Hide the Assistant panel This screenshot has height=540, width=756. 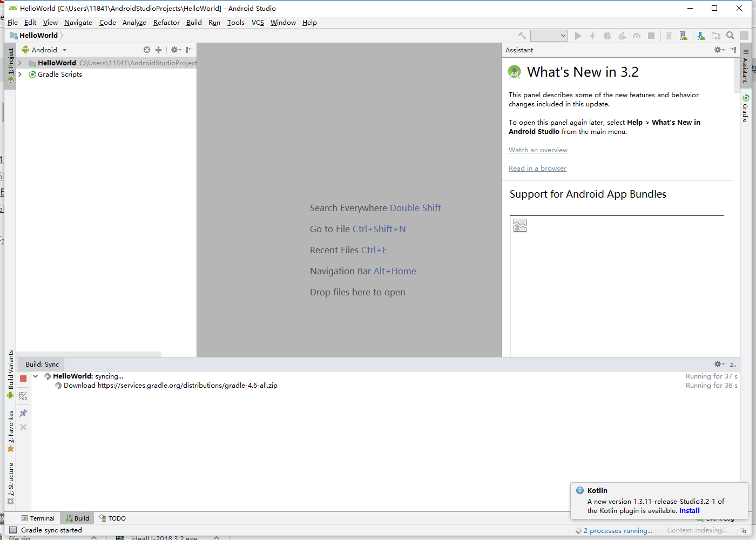pyautogui.click(x=733, y=50)
